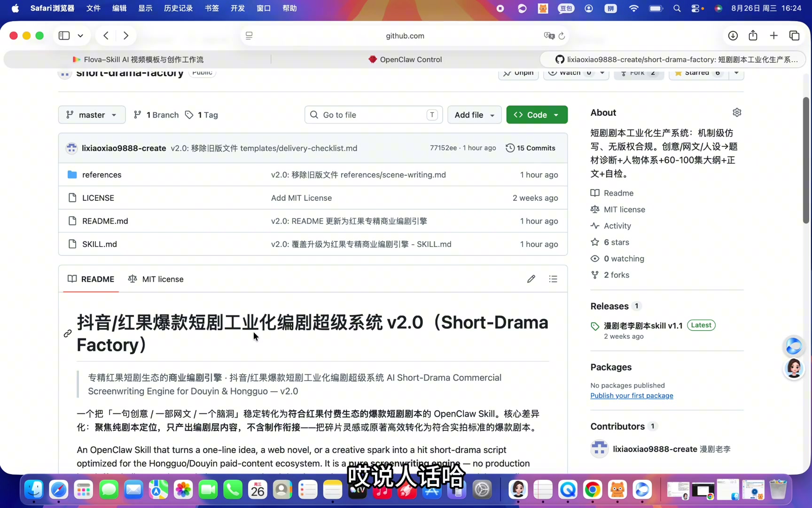The height and width of the screenshot is (508, 812).
Task: Copy heading anchor link icon beside README title
Action: pos(68,333)
